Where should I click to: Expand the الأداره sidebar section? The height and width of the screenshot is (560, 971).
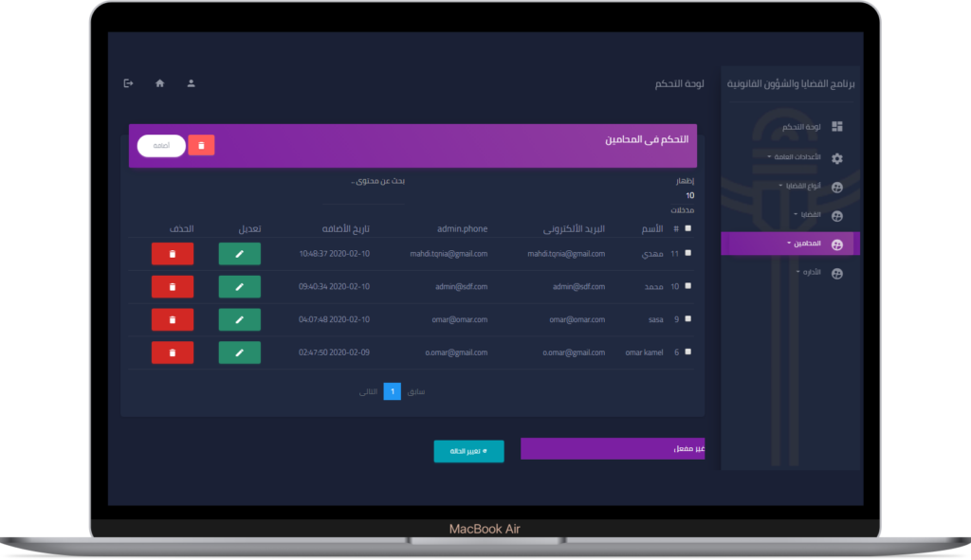(x=809, y=273)
